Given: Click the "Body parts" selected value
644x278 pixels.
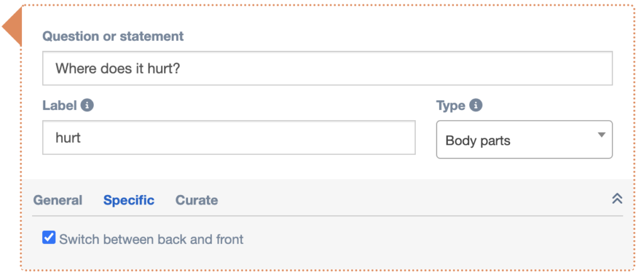Looking at the screenshot, I should (478, 140).
